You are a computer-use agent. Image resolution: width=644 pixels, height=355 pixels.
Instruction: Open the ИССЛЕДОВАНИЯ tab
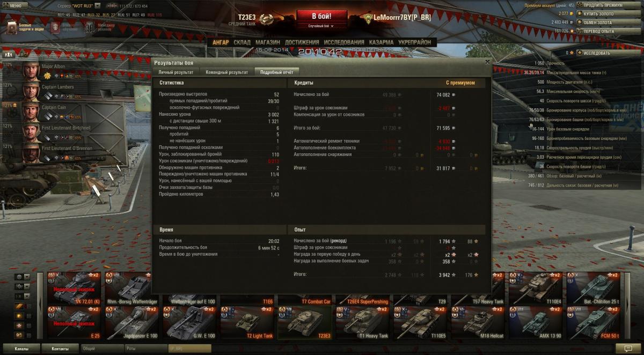tap(344, 42)
